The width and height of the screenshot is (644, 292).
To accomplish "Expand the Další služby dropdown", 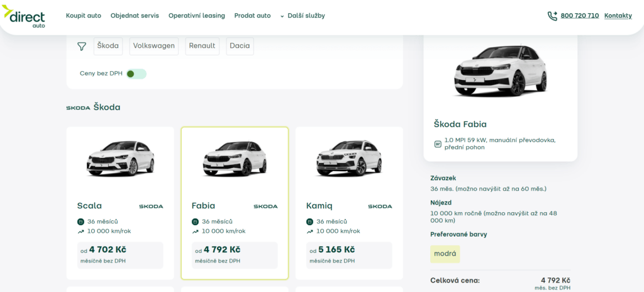I will point(303,16).
